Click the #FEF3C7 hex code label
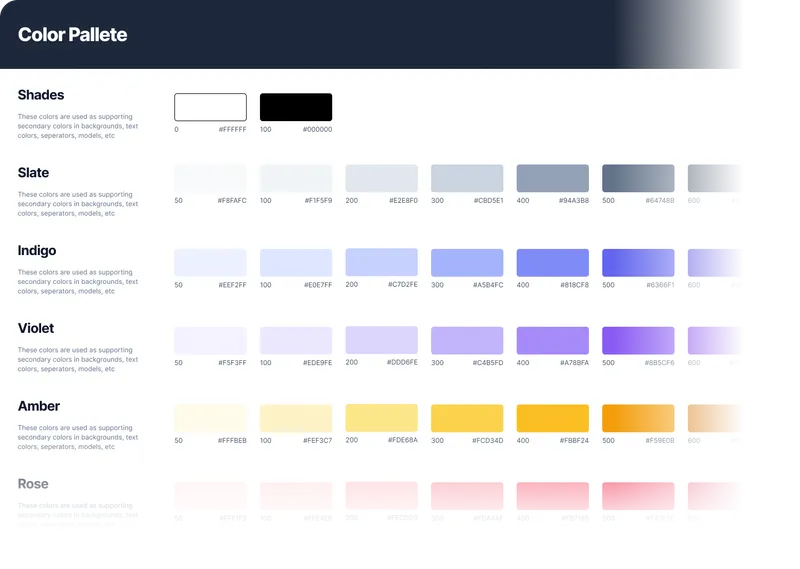The image size is (800, 569). 317,440
